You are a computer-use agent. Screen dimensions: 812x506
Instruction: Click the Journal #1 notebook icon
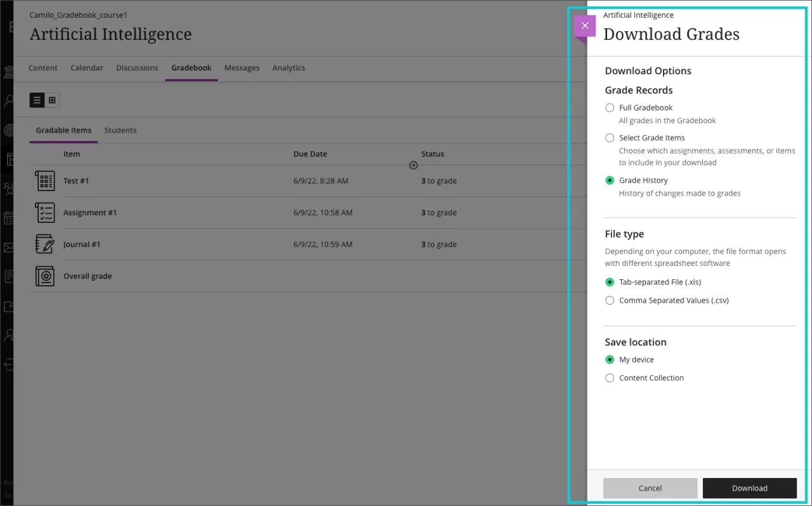click(x=44, y=244)
